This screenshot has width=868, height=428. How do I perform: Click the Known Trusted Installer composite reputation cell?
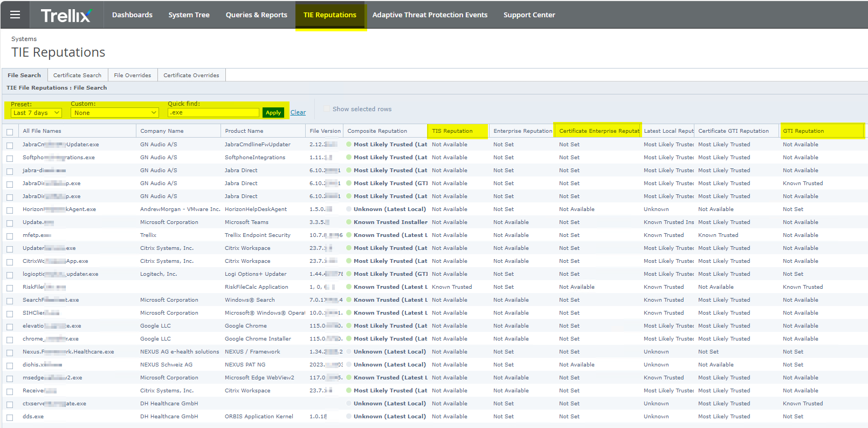(390, 222)
